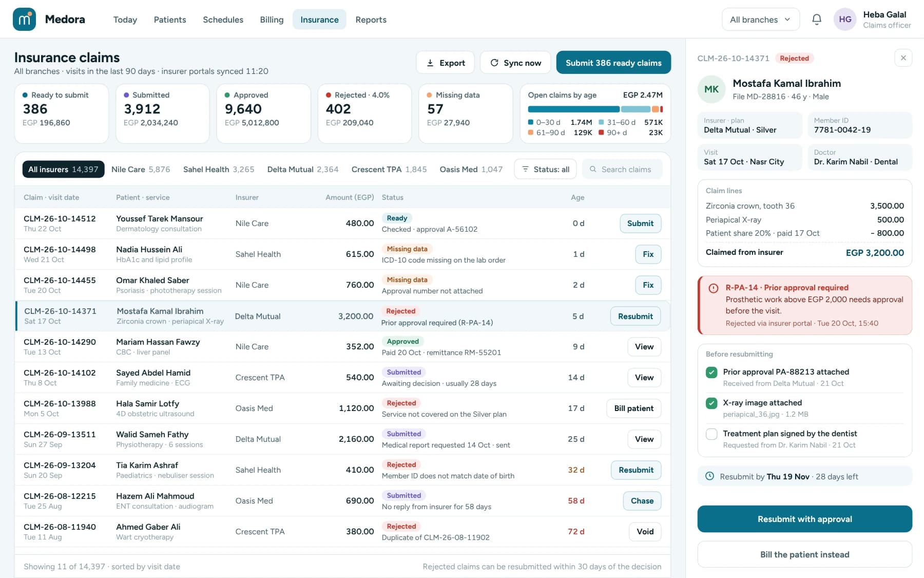Expand the All branches dropdown
Viewport: 924px width, 578px height.
tap(761, 20)
